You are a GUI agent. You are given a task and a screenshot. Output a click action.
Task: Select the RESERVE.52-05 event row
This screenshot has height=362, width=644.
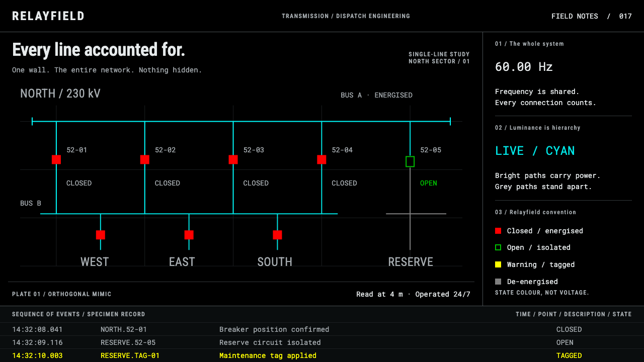(322, 342)
